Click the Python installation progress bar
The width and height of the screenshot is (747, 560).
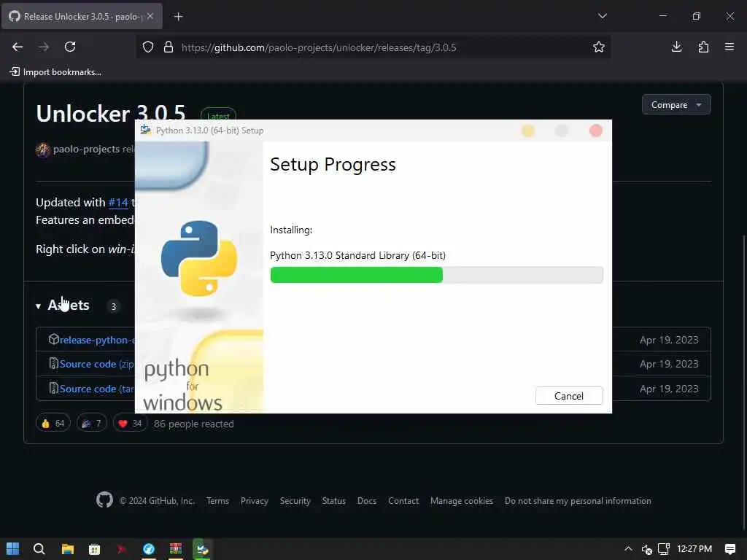(436, 275)
